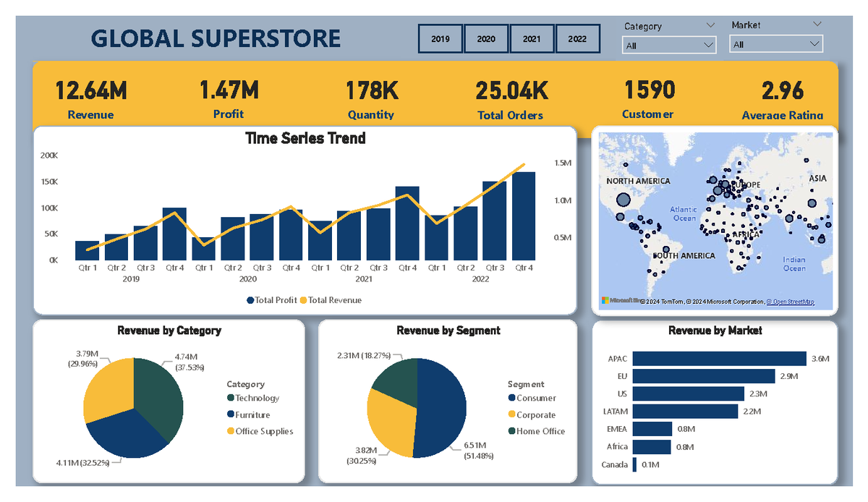Click the large North America map bubble

point(622,200)
